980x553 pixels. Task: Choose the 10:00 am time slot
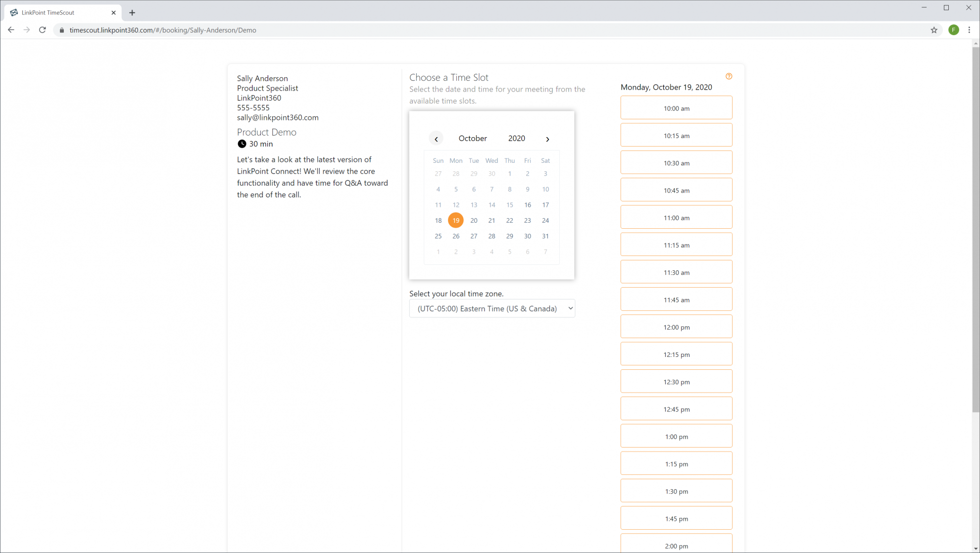(676, 108)
